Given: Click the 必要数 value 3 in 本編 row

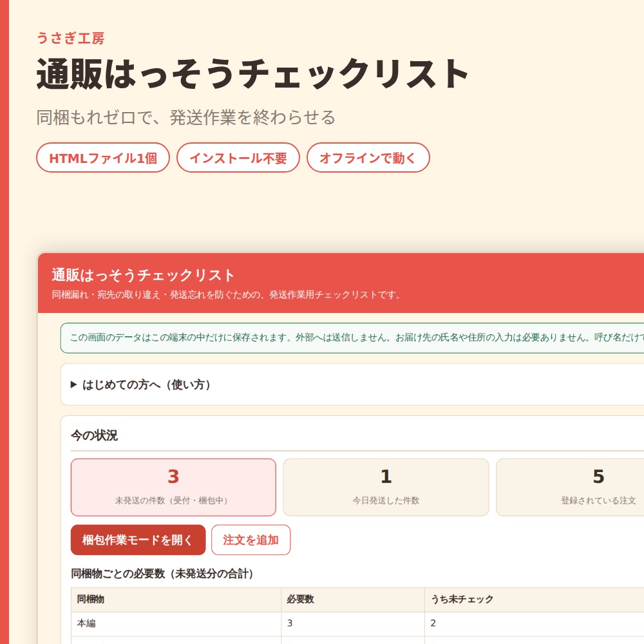Looking at the screenshot, I should click(x=352, y=624).
